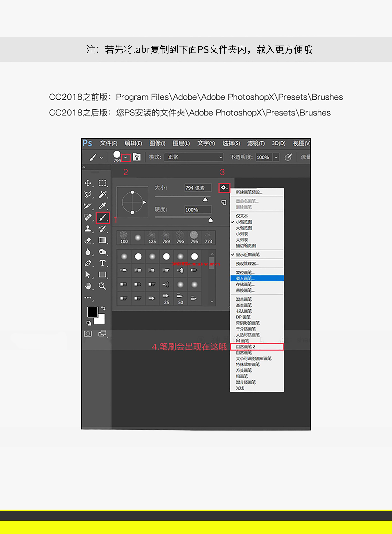Collapse toolbox double-arrow

coord(84,167)
